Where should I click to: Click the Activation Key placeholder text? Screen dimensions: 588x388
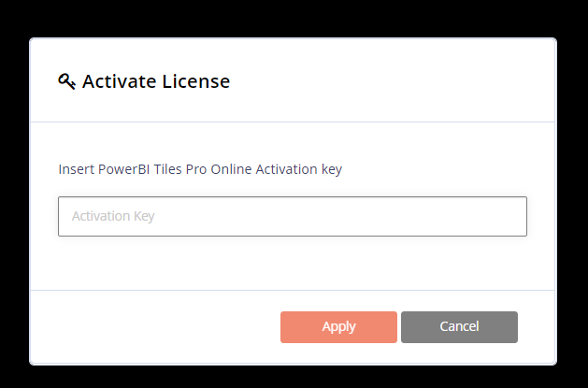tap(113, 216)
